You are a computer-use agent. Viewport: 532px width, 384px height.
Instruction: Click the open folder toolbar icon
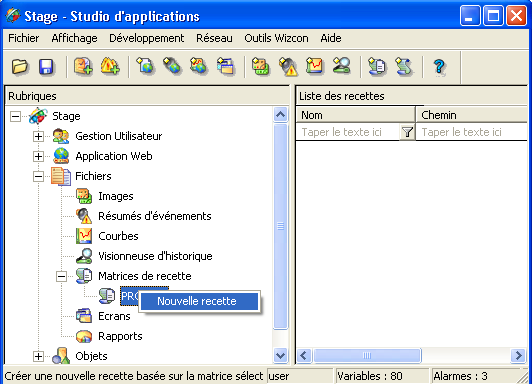pyautogui.click(x=20, y=66)
